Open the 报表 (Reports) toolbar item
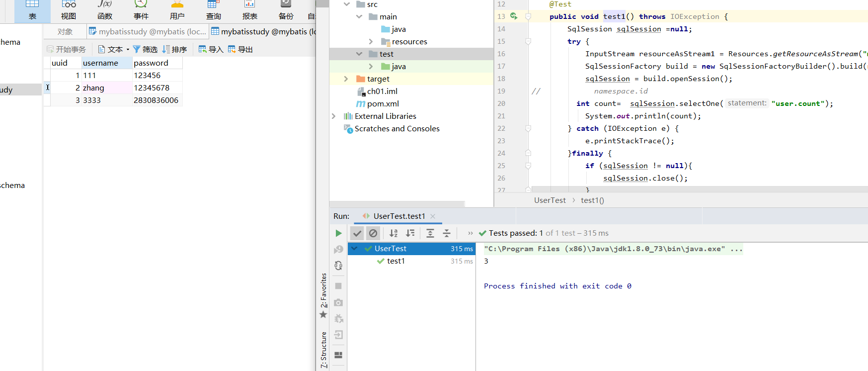 click(250, 11)
